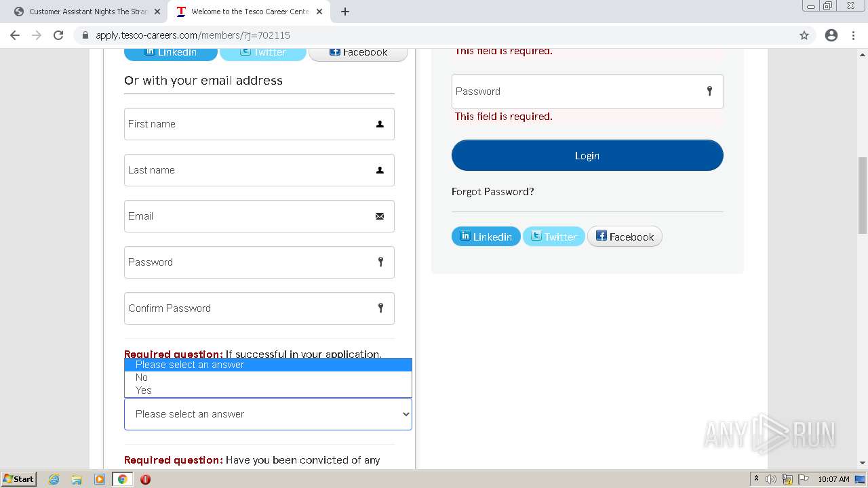This screenshot has height=488, width=868.
Task: Open Chrome from the taskbar
Action: coord(123,479)
